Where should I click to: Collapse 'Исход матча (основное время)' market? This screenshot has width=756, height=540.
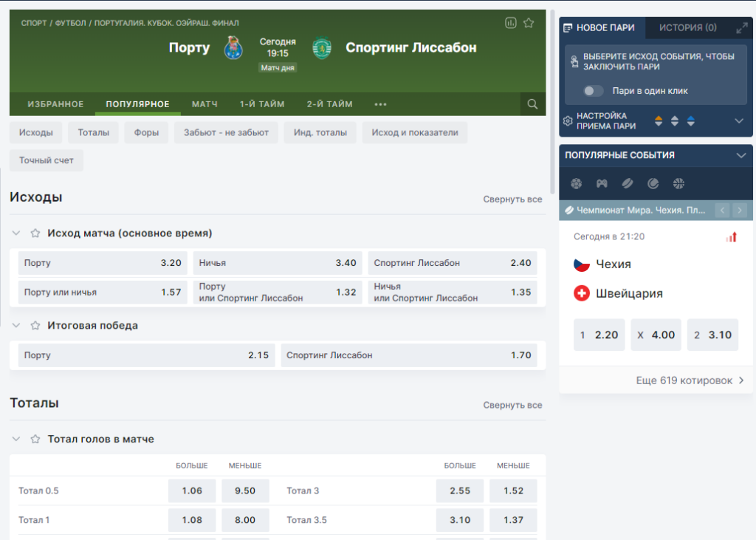coord(16,233)
